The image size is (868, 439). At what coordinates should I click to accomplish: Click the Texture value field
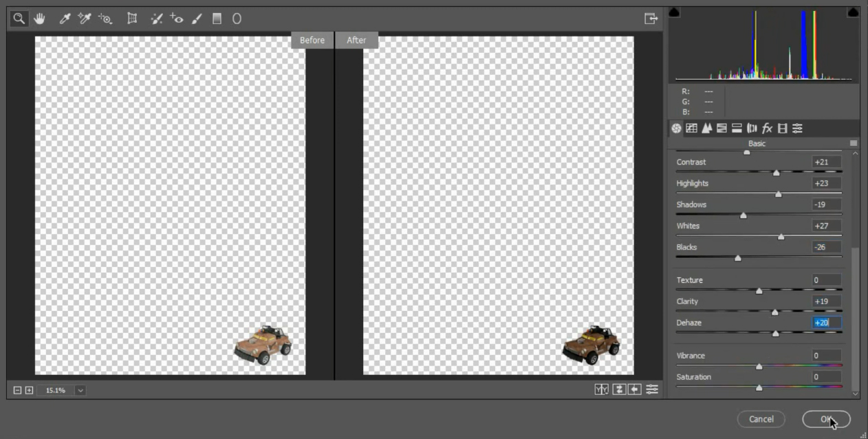(x=826, y=281)
